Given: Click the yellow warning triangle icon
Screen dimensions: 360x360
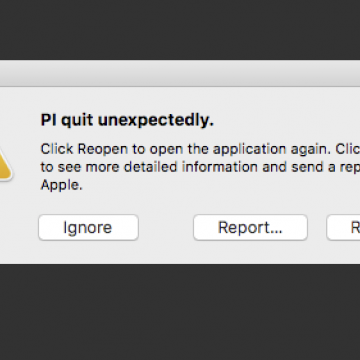Looking at the screenshot, I should tap(5, 164).
